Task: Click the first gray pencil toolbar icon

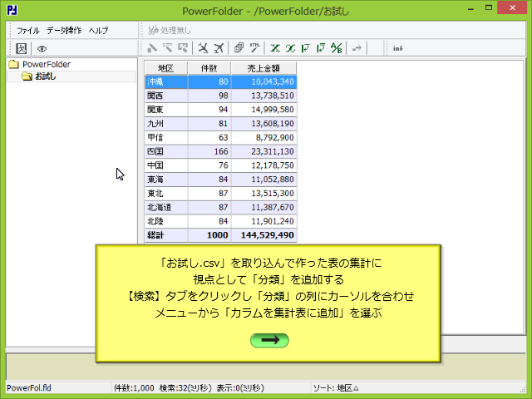Action: [x=152, y=48]
